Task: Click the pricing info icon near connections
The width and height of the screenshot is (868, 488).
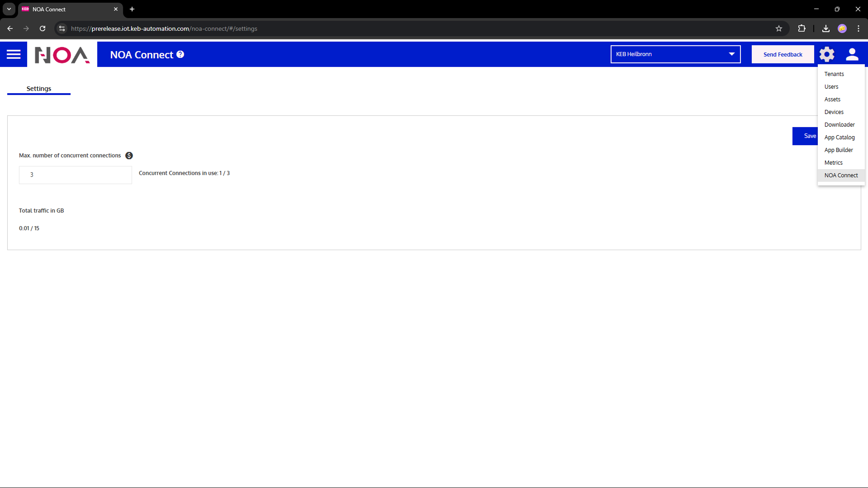Action: tap(129, 156)
